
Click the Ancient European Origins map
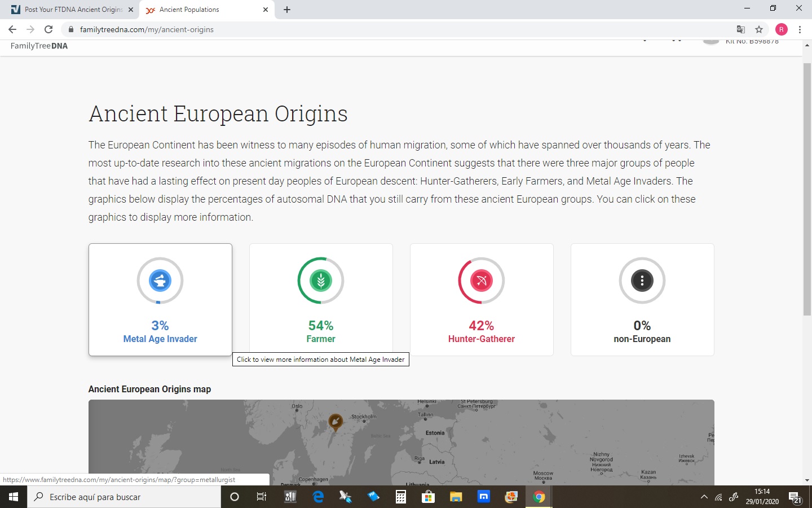point(401,443)
